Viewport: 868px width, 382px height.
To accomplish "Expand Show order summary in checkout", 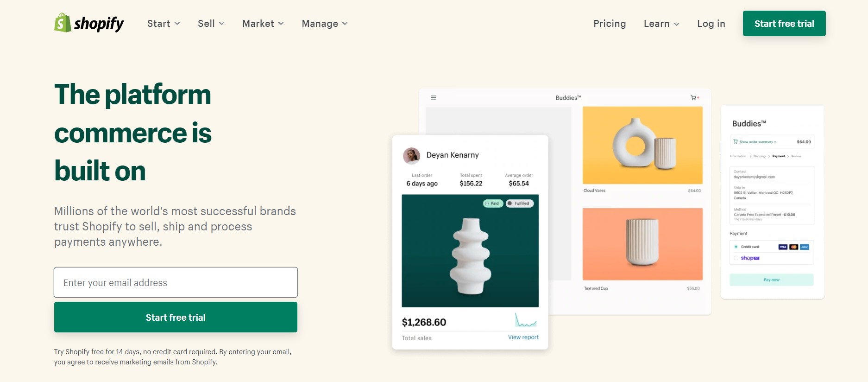I will [x=757, y=142].
